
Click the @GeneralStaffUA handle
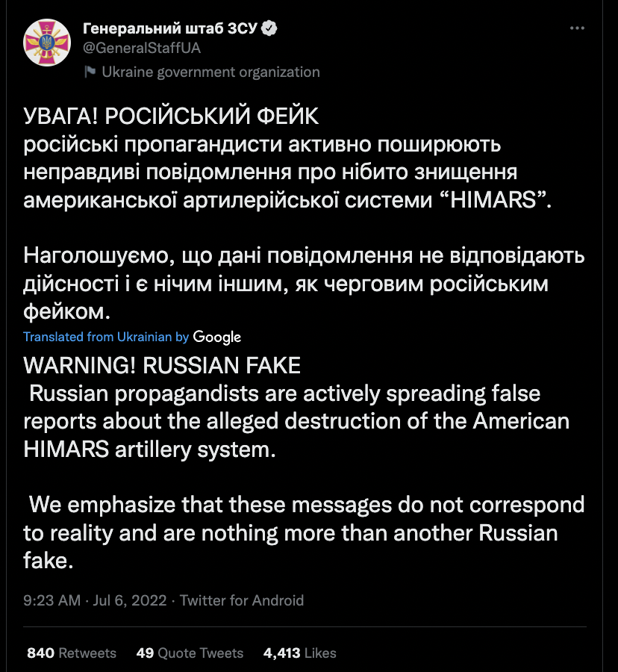[141, 48]
